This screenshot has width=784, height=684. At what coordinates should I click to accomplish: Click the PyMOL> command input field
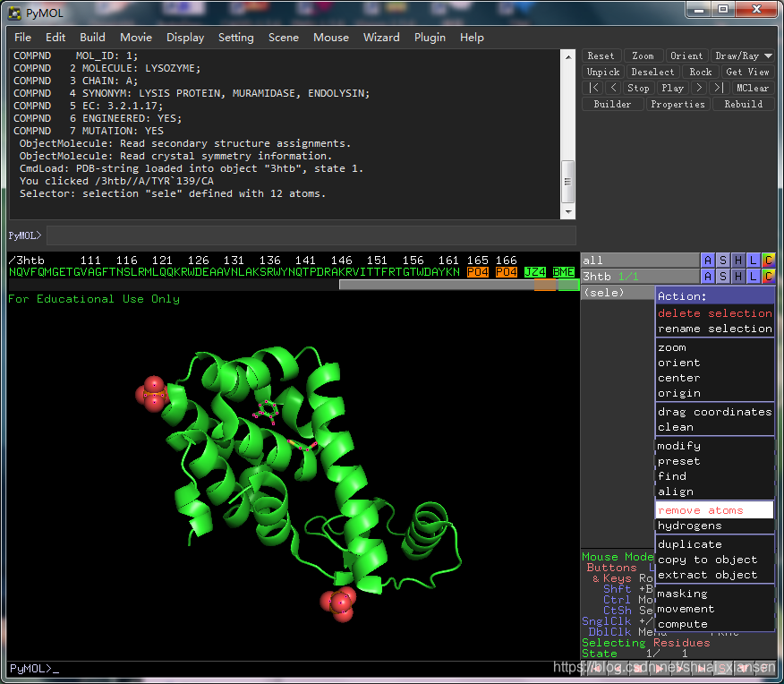coord(311,235)
